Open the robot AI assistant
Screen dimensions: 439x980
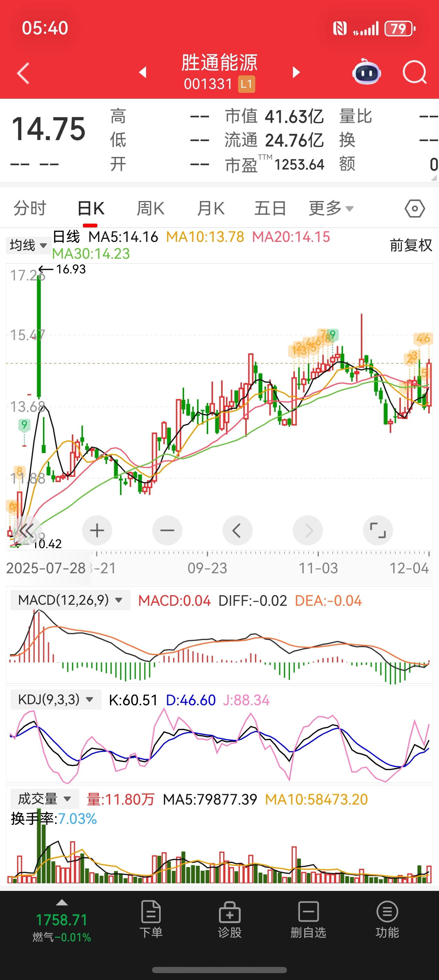coord(366,72)
